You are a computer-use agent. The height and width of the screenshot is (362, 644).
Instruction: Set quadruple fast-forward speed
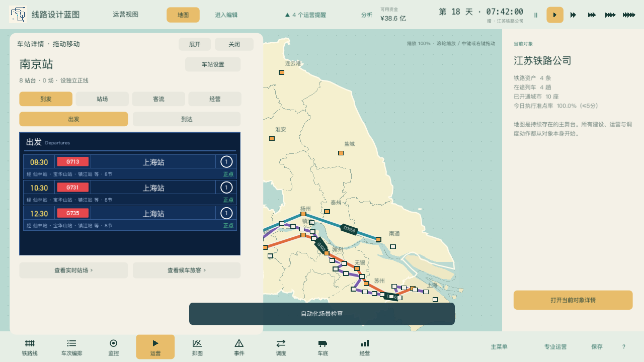(610, 15)
